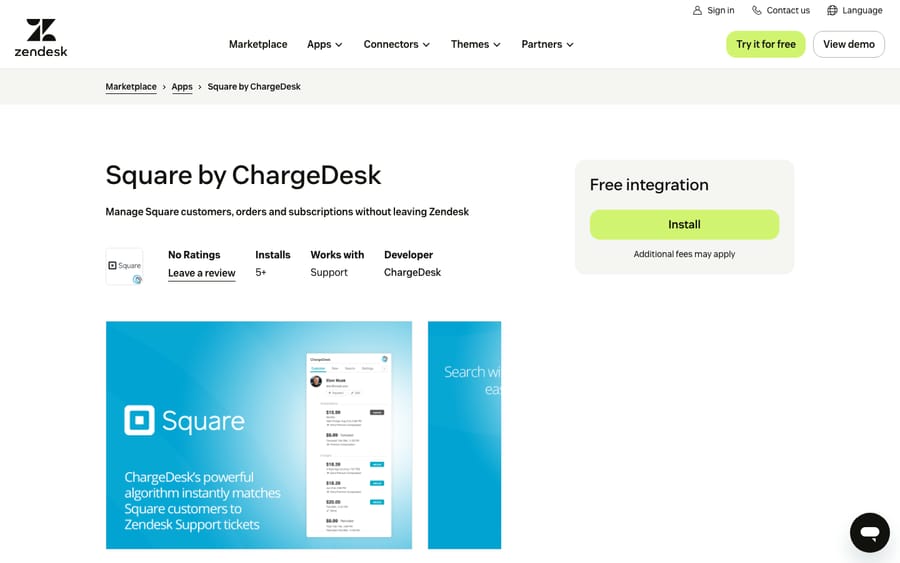Open the Sign in link

coord(713,10)
